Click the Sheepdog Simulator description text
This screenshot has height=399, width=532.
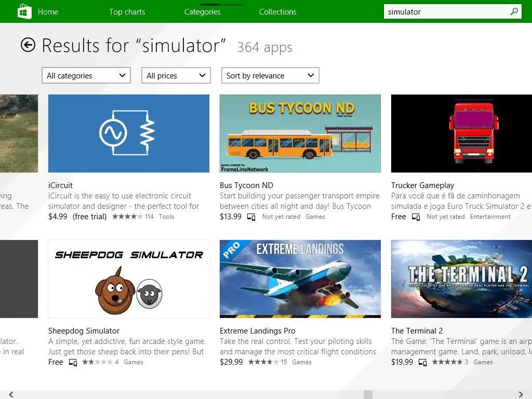coord(127,347)
